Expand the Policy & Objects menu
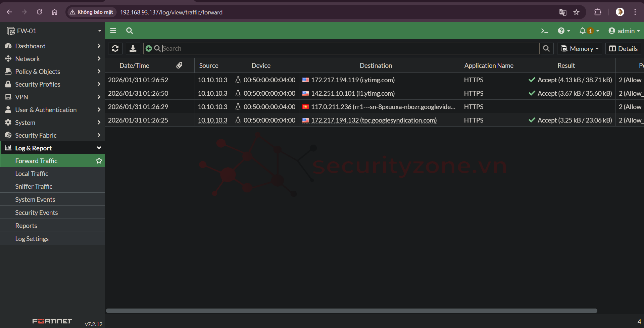Screen dimensions: 644x328 click(x=52, y=72)
